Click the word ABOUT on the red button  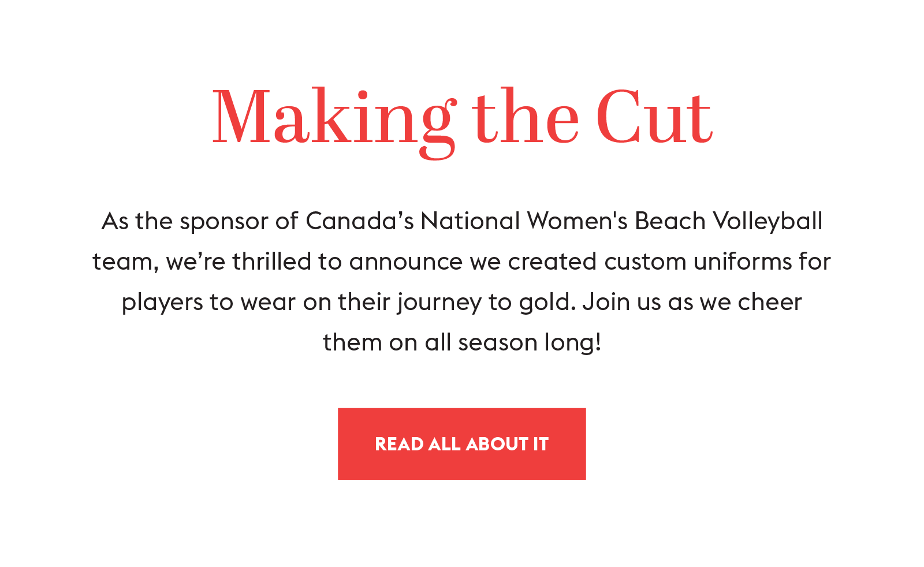click(497, 444)
